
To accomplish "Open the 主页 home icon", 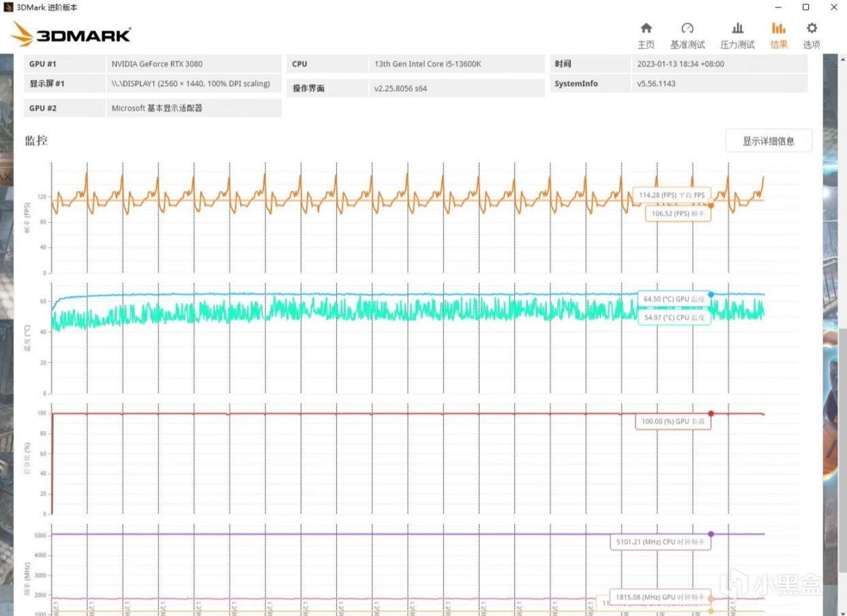I will [646, 29].
